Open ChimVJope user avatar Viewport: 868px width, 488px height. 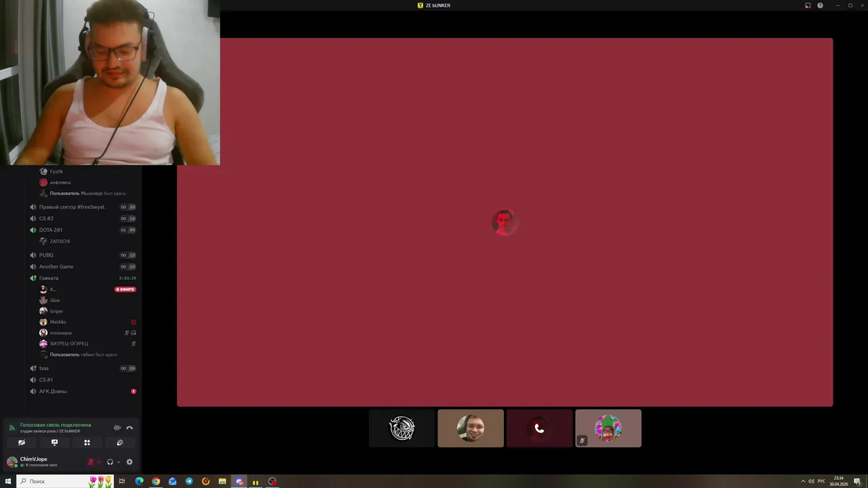pos(12,462)
